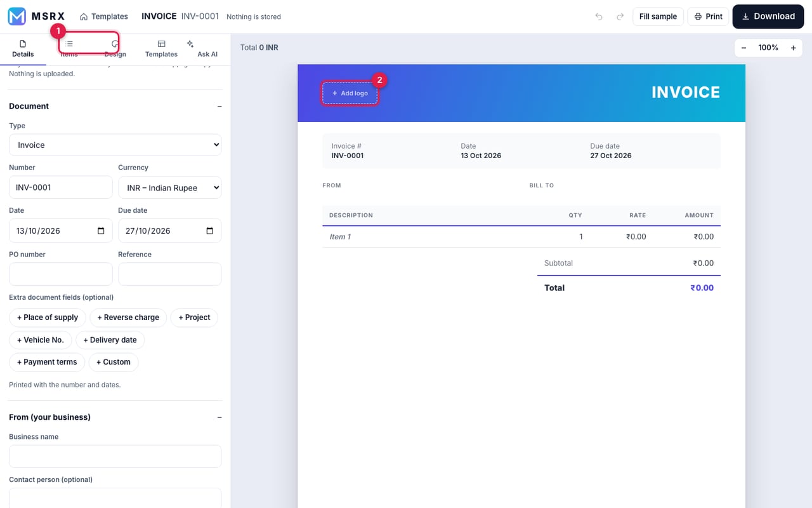The image size is (812, 508).
Task: Click the BILL TO heading
Action: point(542,185)
